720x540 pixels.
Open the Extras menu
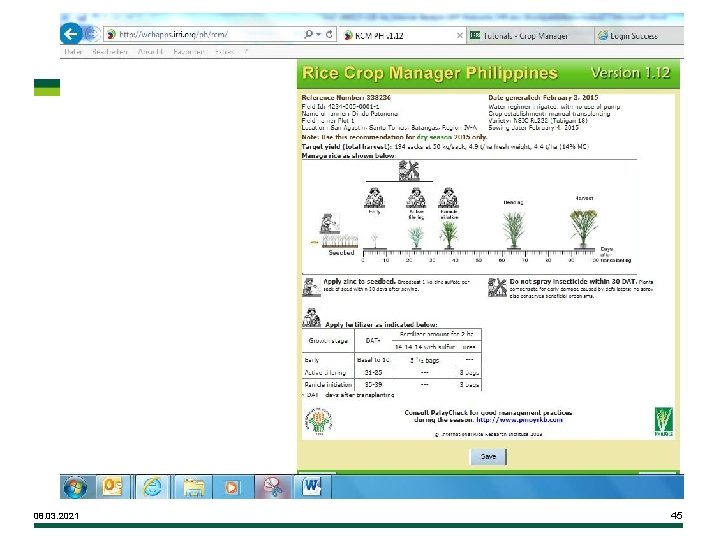click(x=225, y=52)
